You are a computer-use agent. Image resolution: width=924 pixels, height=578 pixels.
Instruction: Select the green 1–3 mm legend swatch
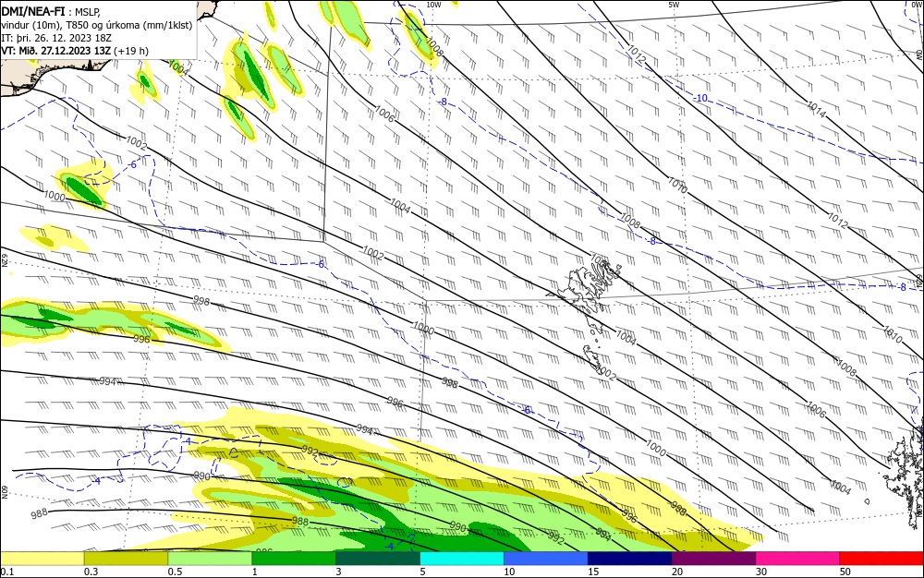point(294,559)
